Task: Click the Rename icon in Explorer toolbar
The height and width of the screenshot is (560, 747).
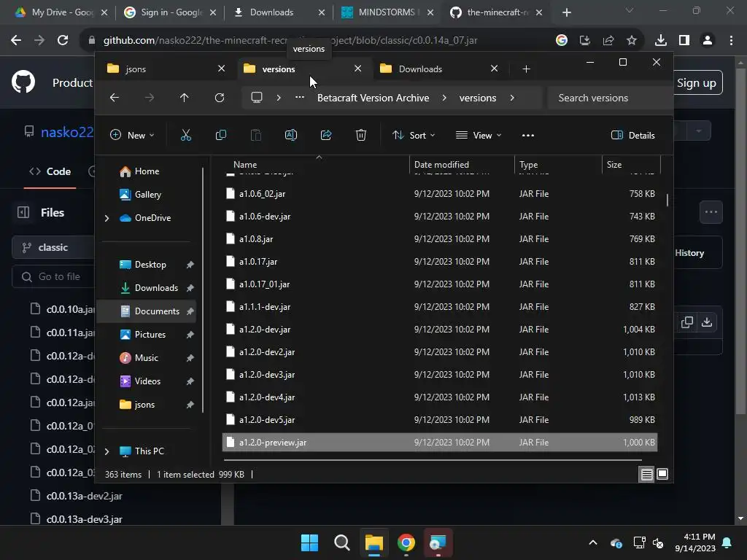Action: point(291,135)
